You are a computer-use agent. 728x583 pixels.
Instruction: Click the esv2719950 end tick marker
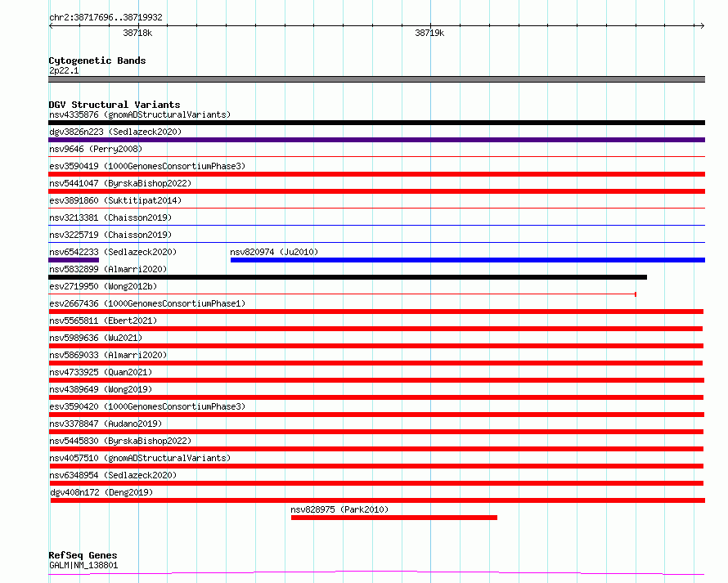pos(635,294)
